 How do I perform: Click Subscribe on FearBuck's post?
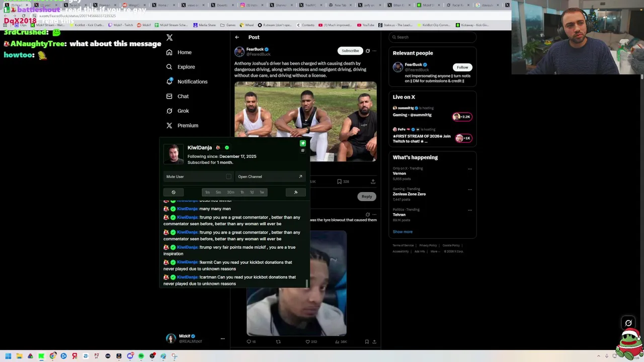pos(350,51)
